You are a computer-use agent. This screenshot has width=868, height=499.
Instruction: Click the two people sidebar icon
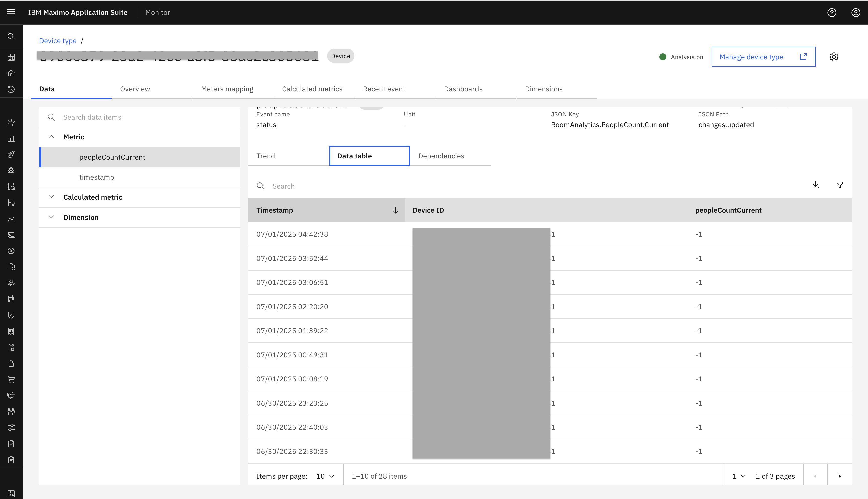click(x=11, y=411)
